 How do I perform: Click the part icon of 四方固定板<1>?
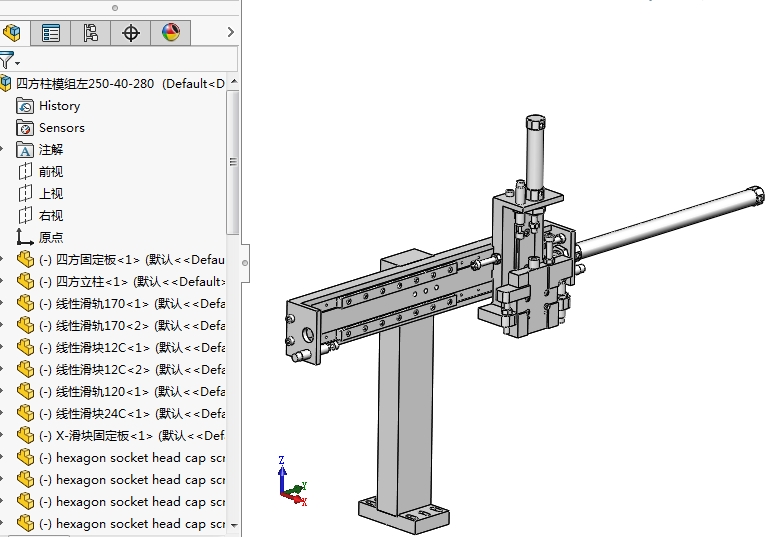click(x=26, y=259)
